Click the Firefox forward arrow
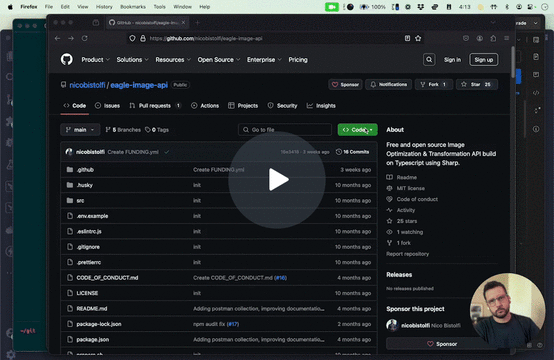Viewport: 554px width, 360px height. click(x=71, y=38)
